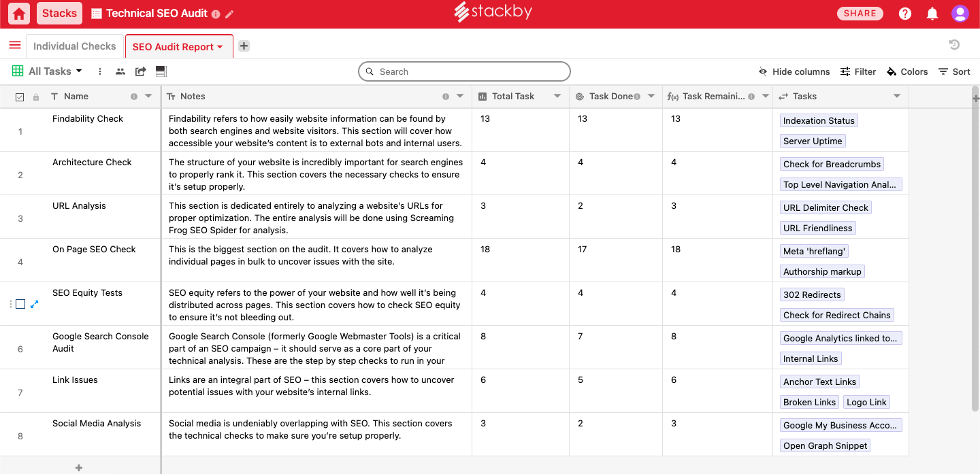Open the revision history icon

point(954,45)
